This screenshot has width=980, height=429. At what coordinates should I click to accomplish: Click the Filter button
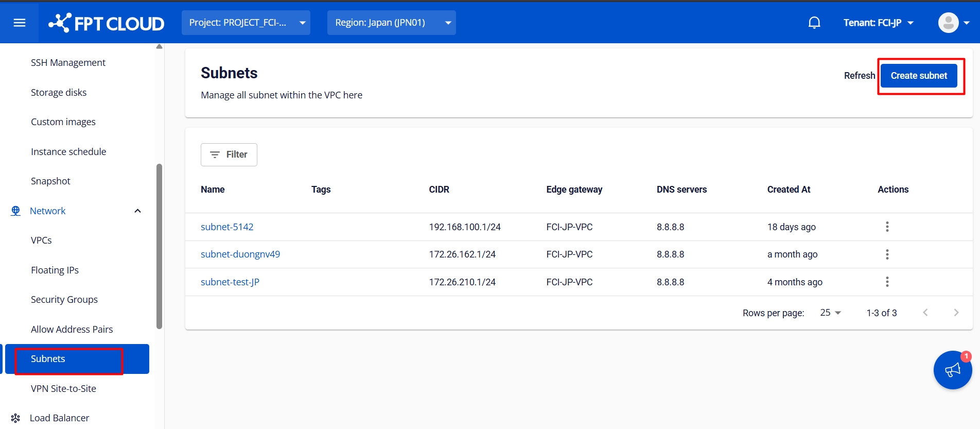pyautogui.click(x=229, y=155)
